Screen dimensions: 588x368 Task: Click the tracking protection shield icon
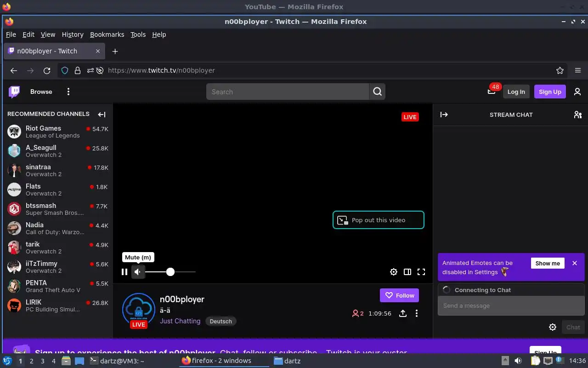point(65,70)
